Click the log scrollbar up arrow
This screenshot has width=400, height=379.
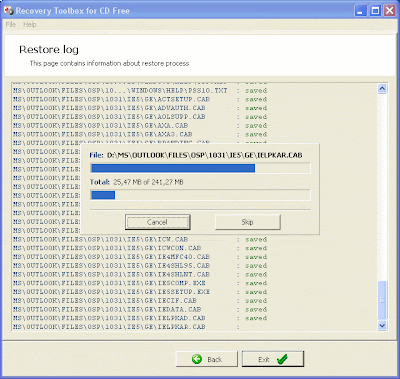pos(382,89)
